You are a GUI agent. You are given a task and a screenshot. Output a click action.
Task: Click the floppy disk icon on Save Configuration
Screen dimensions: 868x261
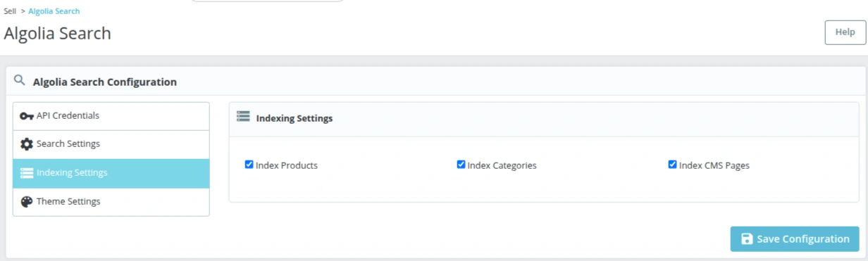click(x=747, y=239)
